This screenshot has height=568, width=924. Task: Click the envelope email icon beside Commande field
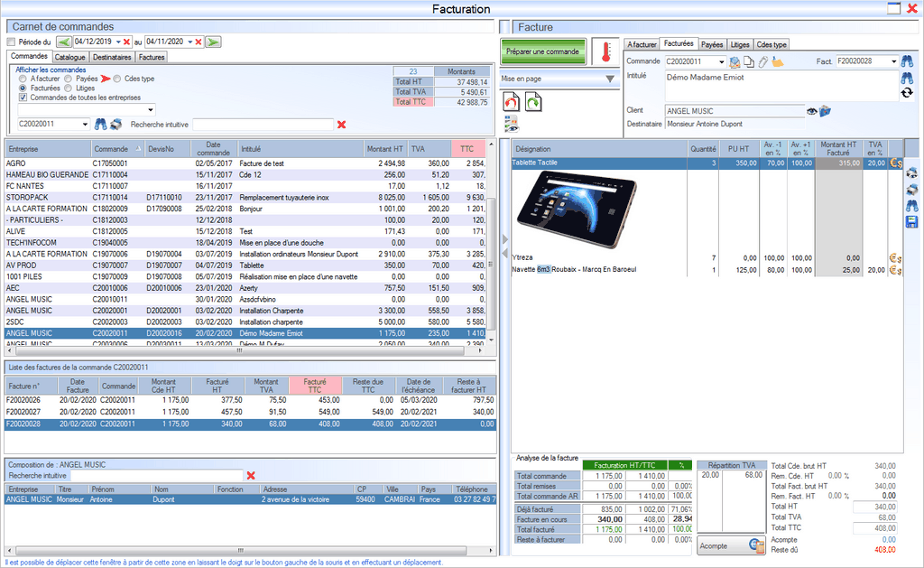(x=735, y=61)
